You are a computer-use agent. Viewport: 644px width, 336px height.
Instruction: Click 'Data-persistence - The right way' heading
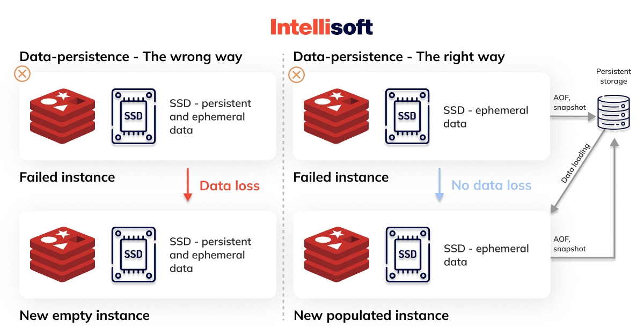399,57
